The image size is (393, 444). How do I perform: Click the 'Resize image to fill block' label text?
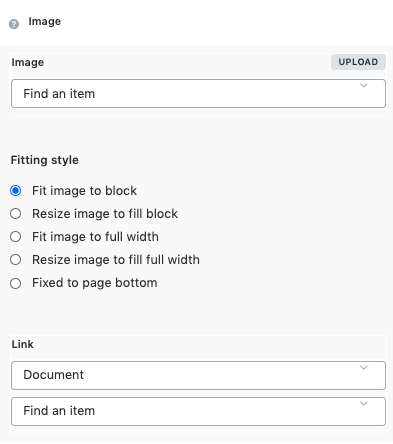(105, 214)
